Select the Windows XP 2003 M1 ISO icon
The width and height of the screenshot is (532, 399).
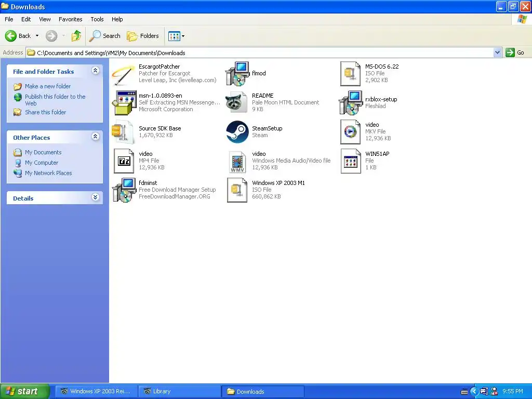237,190
